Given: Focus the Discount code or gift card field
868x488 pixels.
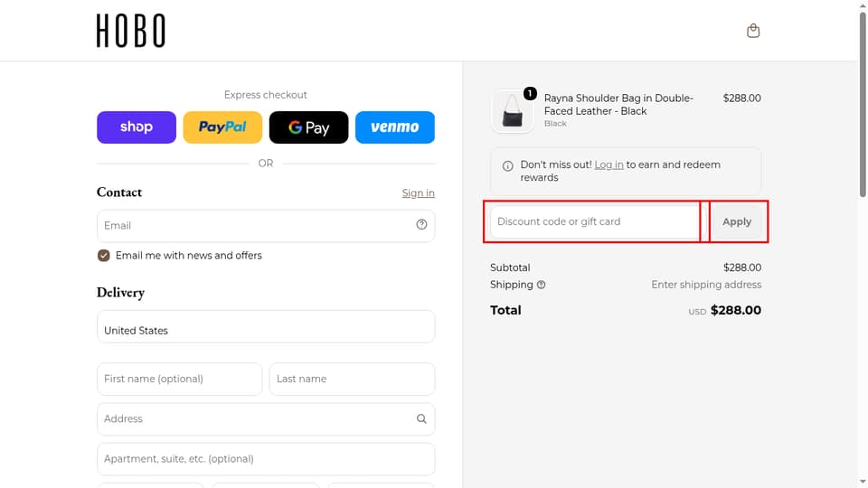Looking at the screenshot, I should pyautogui.click(x=595, y=221).
